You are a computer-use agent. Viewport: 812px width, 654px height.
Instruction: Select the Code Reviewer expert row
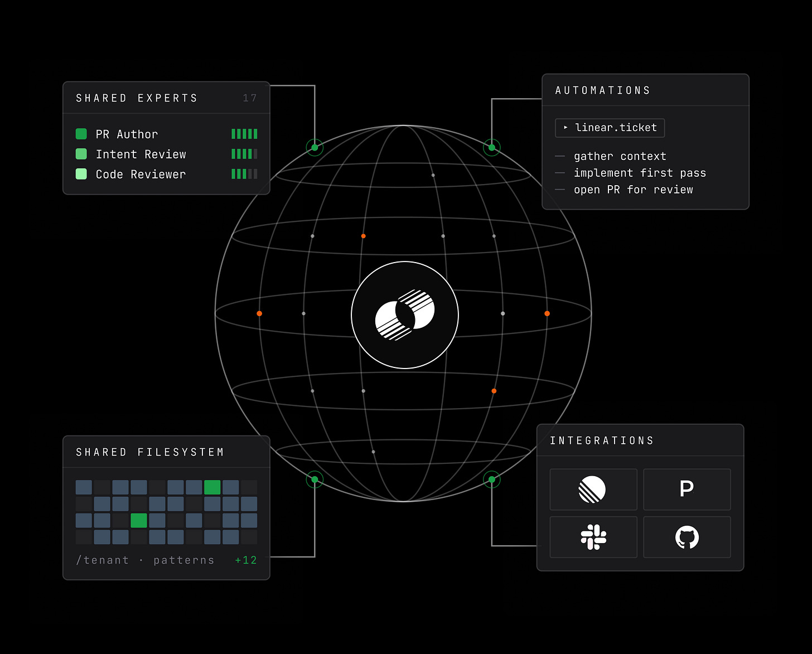pyautogui.click(x=167, y=175)
